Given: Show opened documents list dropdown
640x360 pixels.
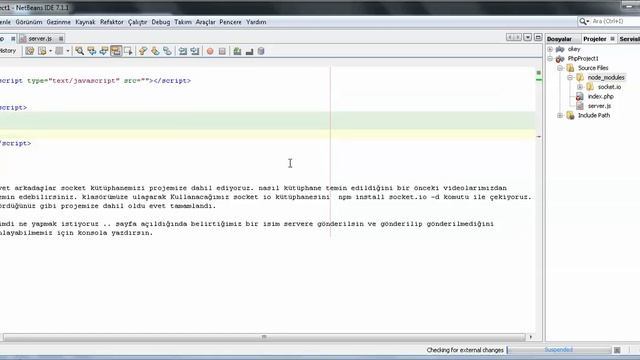Looking at the screenshot, I should tap(527, 38).
